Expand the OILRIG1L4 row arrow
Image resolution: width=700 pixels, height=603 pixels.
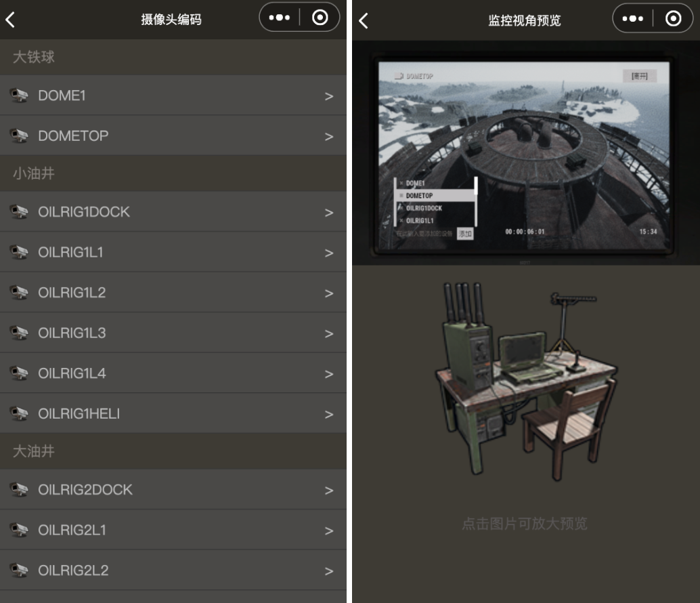point(329,374)
